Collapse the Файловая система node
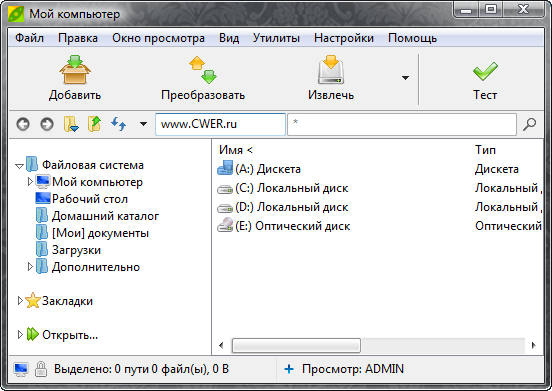The image size is (552, 391). (19, 165)
